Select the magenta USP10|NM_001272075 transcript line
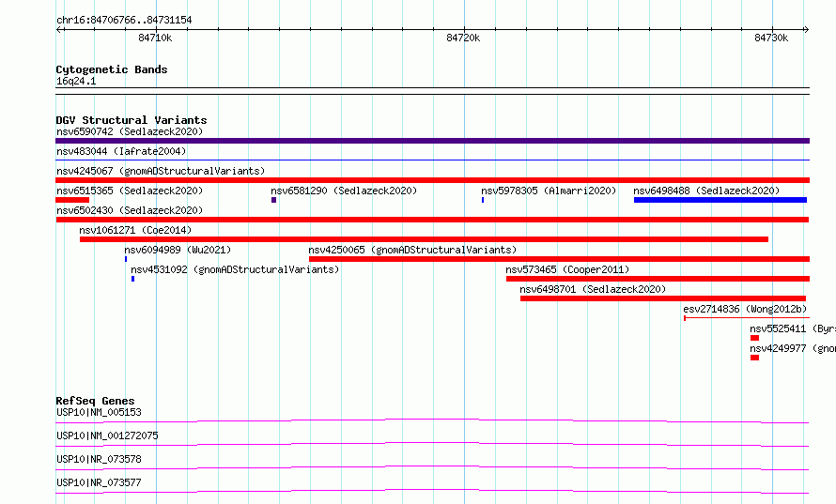 (432, 444)
